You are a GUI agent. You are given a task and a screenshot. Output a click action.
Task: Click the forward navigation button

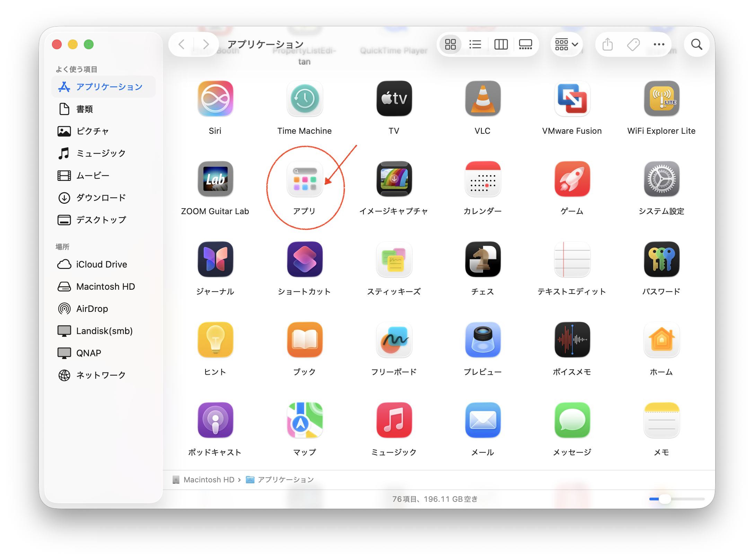click(x=206, y=44)
